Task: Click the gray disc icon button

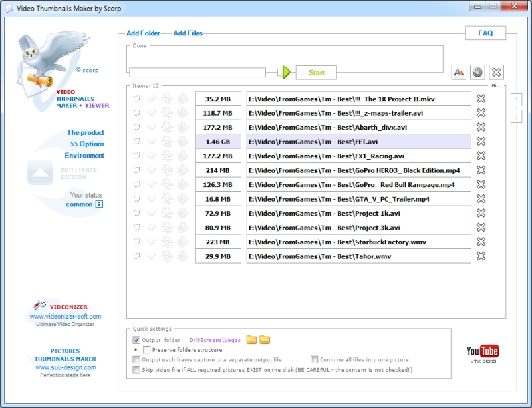Action: pos(477,72)
